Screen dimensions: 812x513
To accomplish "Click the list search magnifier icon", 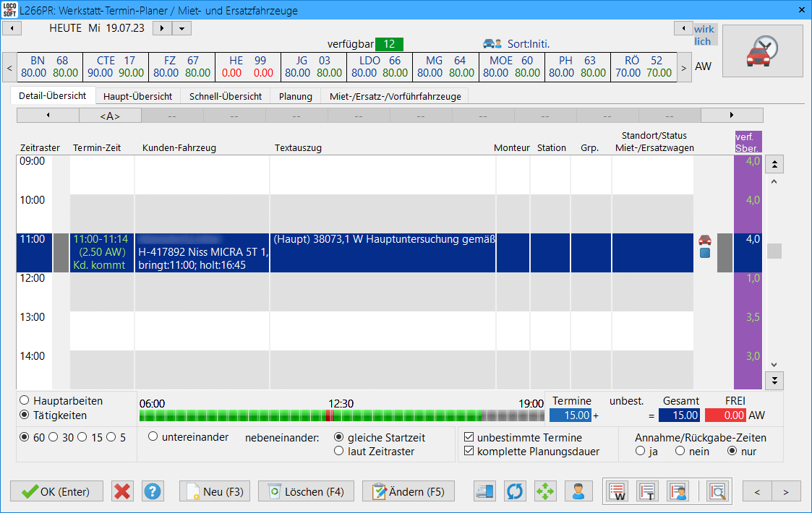I will [718, 491].
